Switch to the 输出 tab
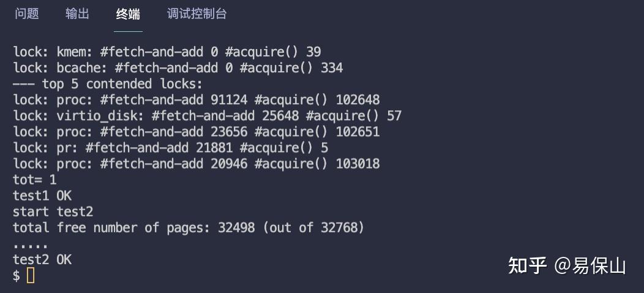Image resolution: width=644 pixels, height=293 pixels. (77, 14)
